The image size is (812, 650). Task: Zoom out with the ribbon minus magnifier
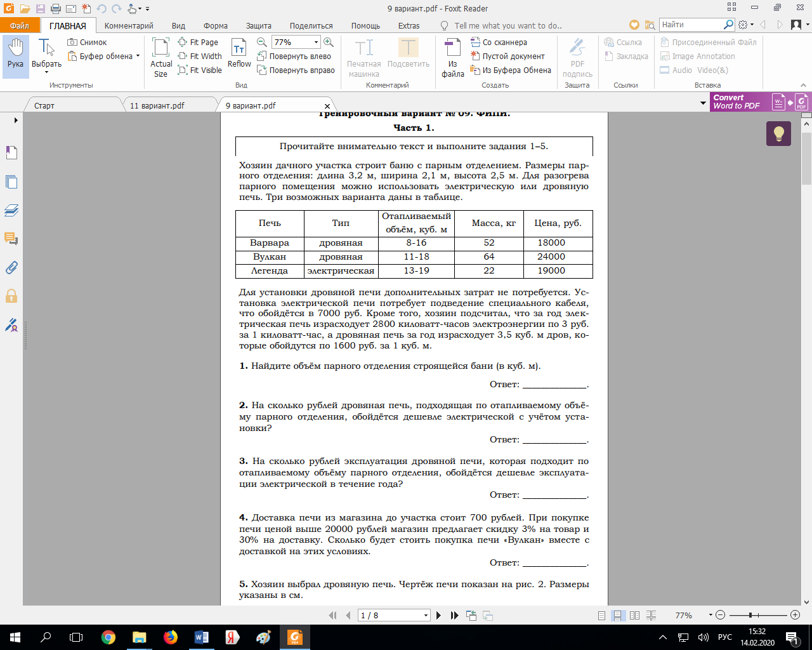(261, 43)
